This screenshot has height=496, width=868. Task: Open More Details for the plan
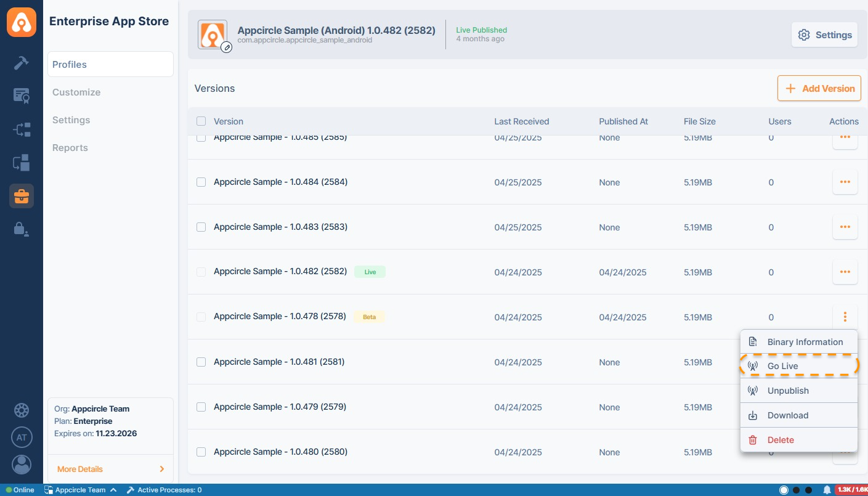(x=110, y=469)
